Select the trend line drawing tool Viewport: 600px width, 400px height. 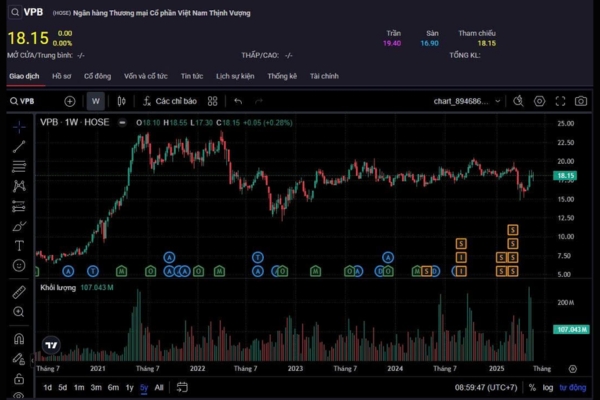click(x=19, y=147)
